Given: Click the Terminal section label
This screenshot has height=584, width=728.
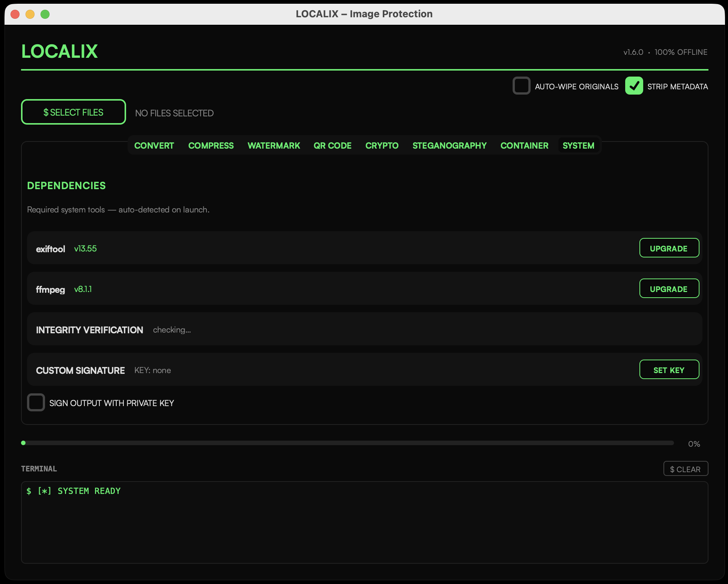Looking at the screenshot, I should pyautogui.click(x=39, y=468).
